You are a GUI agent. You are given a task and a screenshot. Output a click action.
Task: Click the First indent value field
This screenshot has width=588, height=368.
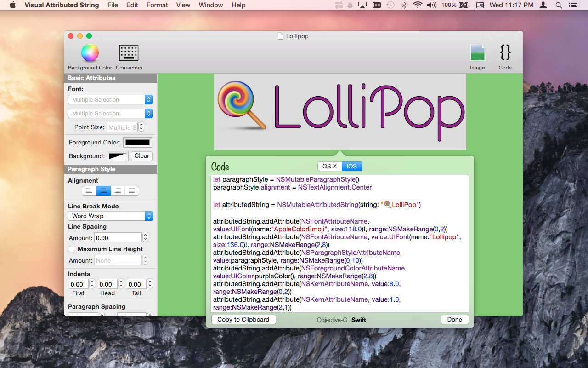(79, 284)
